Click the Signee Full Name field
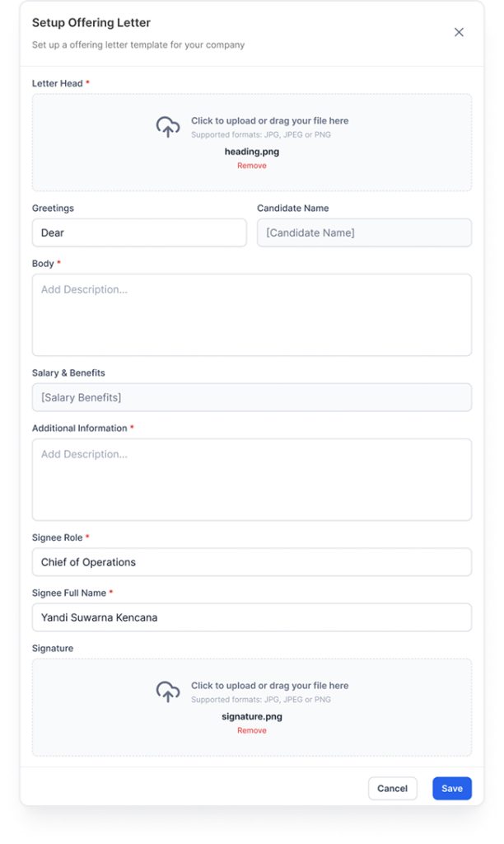Viewport: 504px width, 844px height. coord(252,617)
